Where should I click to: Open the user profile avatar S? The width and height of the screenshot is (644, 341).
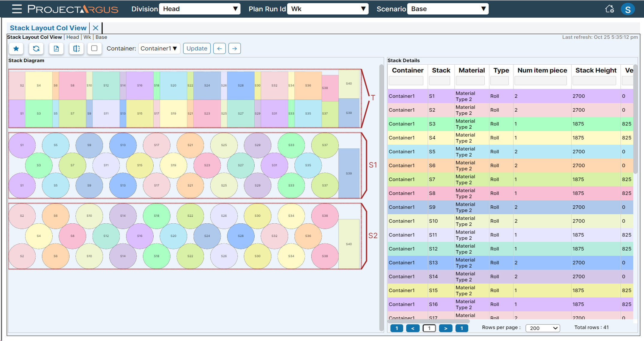pos(628,9)
